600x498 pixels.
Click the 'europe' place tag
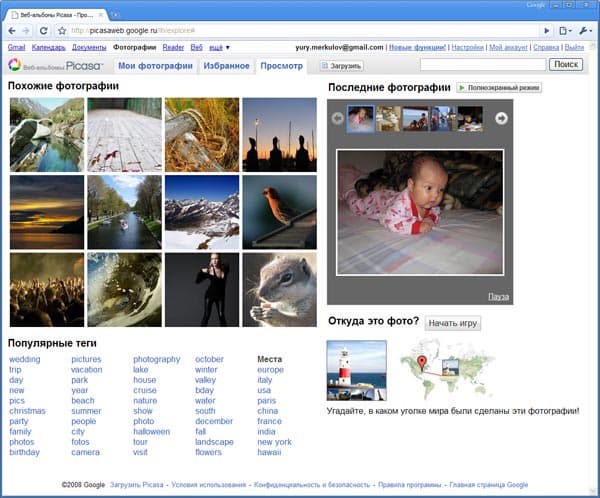[x=271, y=369]
